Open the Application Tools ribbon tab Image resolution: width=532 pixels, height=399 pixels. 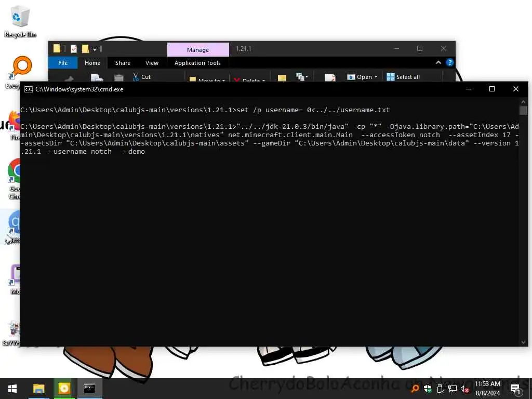pos(197,63)
